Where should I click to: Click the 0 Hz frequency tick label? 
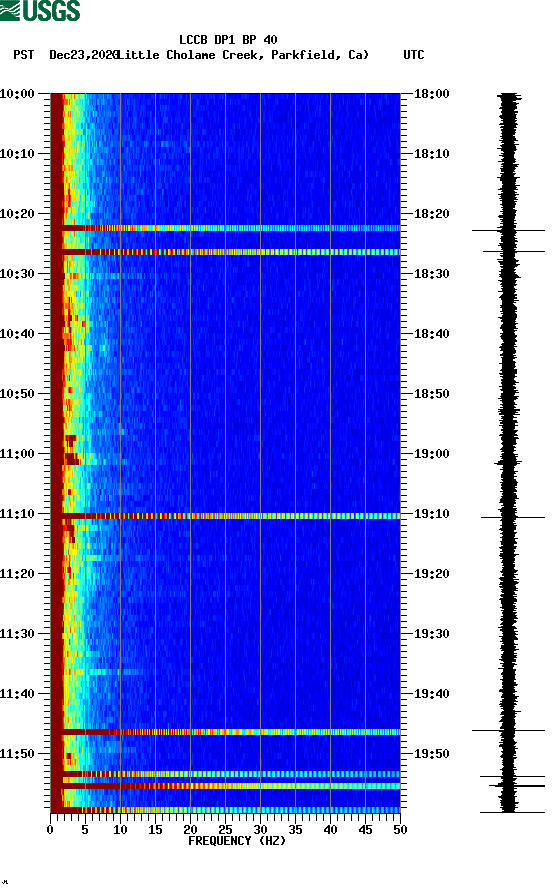pos(50,830)
